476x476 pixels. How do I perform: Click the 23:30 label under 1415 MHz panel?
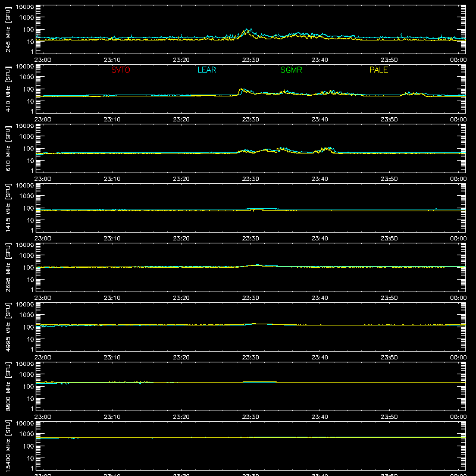(x=250, y=239)
